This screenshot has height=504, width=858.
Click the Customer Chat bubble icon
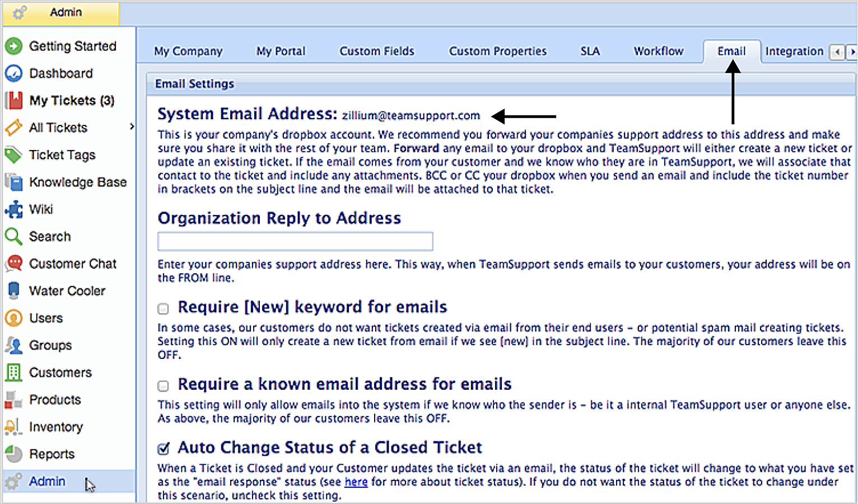(13, 264)
